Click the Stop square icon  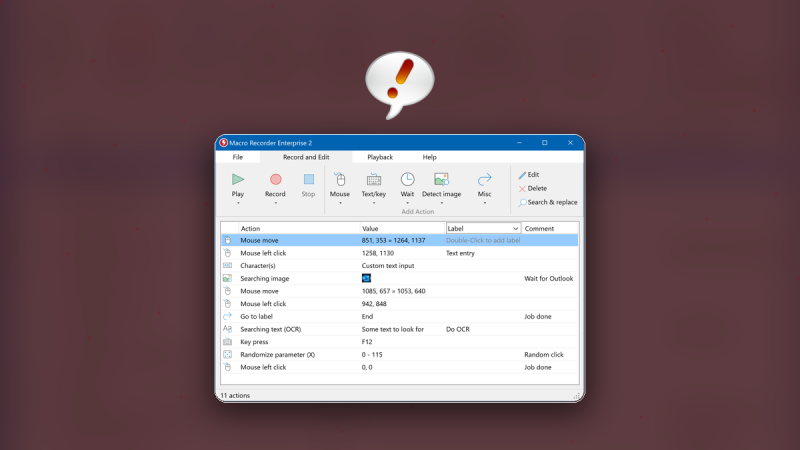tap(309, 180)
